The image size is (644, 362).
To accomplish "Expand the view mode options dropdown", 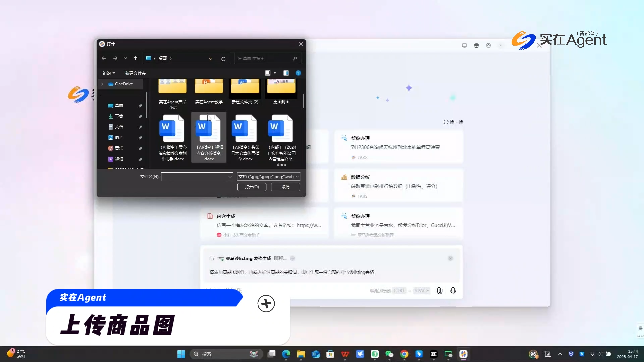I will tap(275, 73).
